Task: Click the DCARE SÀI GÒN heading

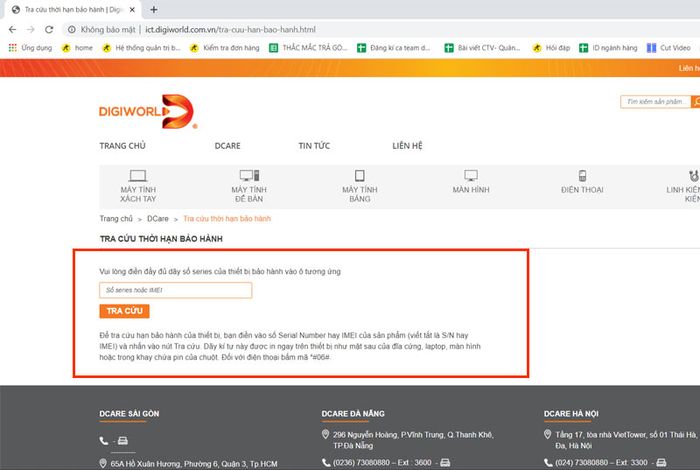Action: (129, 414)
